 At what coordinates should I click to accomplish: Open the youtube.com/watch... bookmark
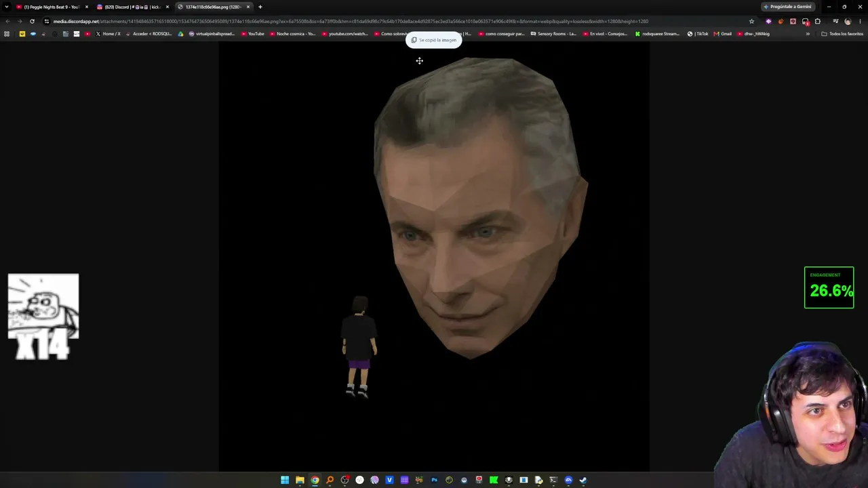(345, 34)
